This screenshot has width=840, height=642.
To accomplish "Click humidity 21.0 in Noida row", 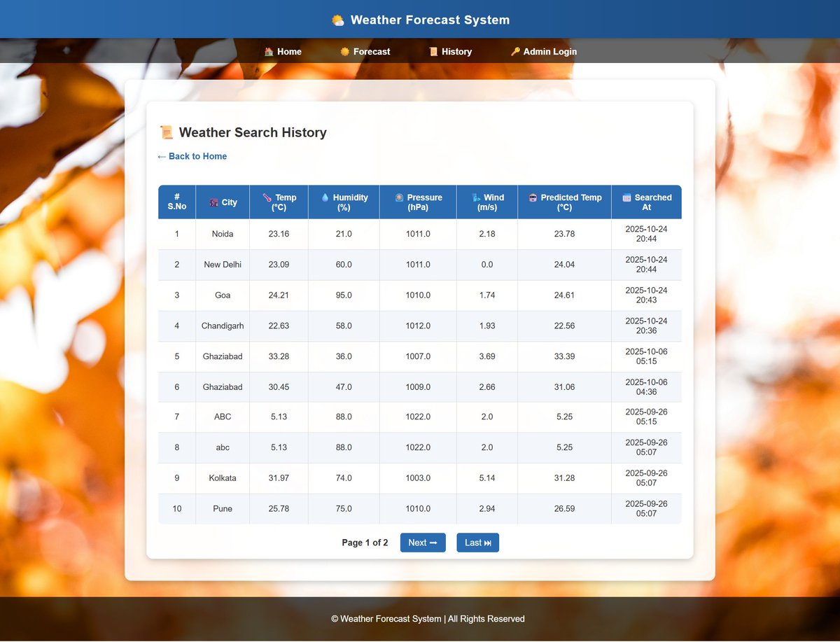I will (344, 234).
